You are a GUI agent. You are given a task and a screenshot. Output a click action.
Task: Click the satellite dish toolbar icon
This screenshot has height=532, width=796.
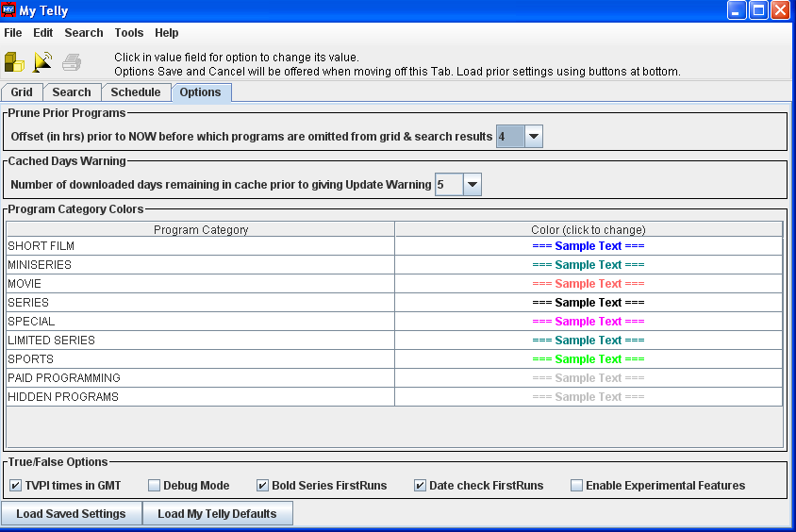click(x=42, y=62)
